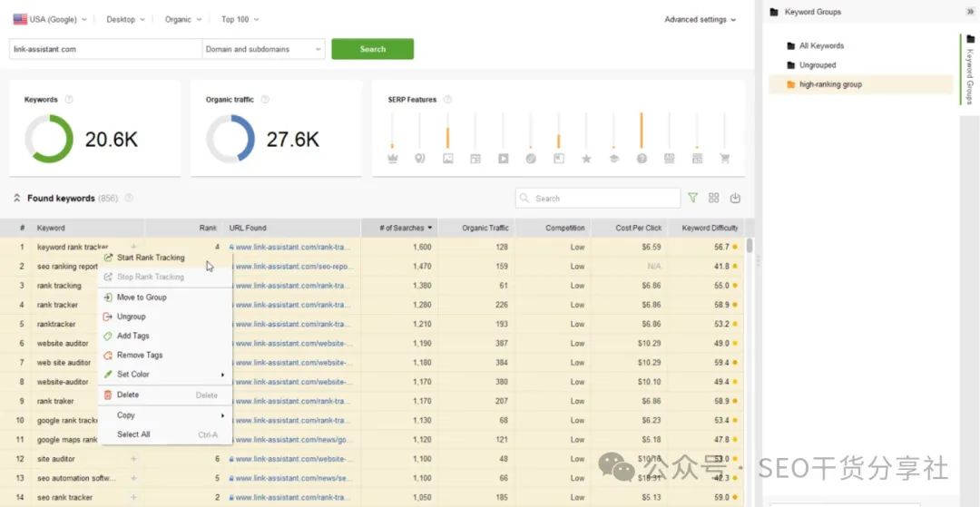The image size is (980, 507).
Task: Open the Top 100 dropdown
Action: tap(240, 19)
